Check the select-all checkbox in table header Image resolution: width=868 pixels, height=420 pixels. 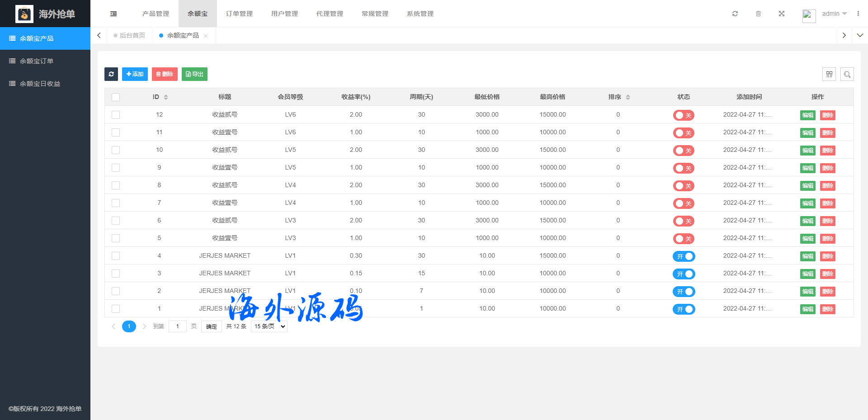pyautogui.click(x=116, y=97)
